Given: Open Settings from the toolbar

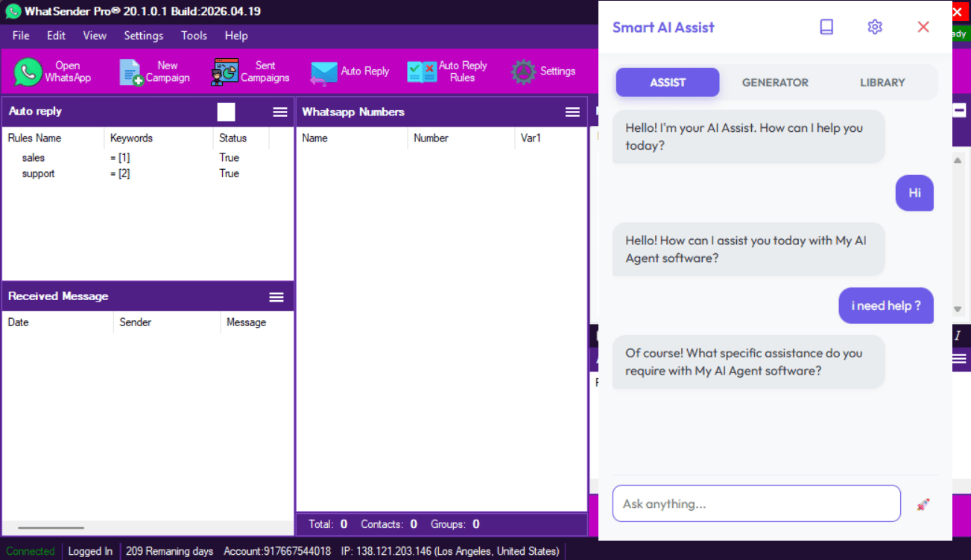Looking at the screenshot, I should point(543,71).
